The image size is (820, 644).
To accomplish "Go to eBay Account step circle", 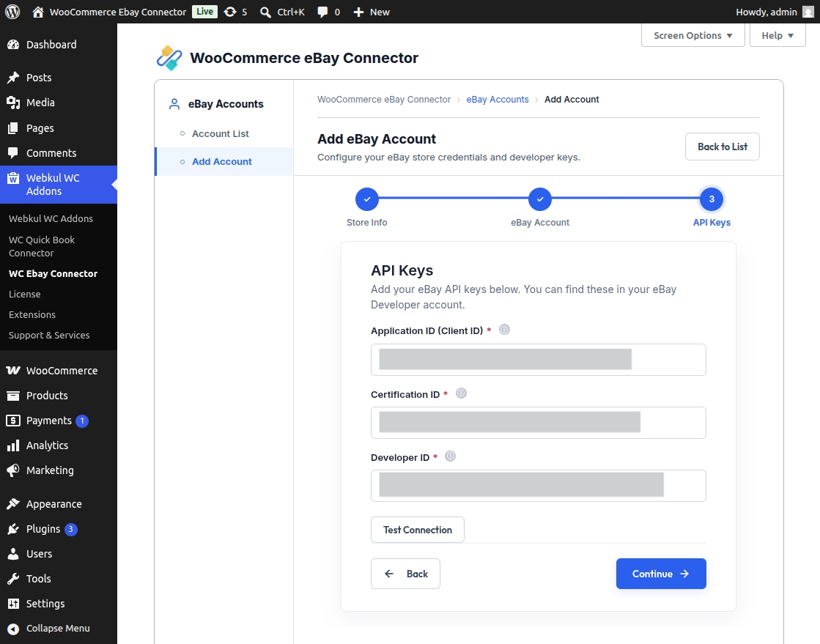I will pos(539,199).
